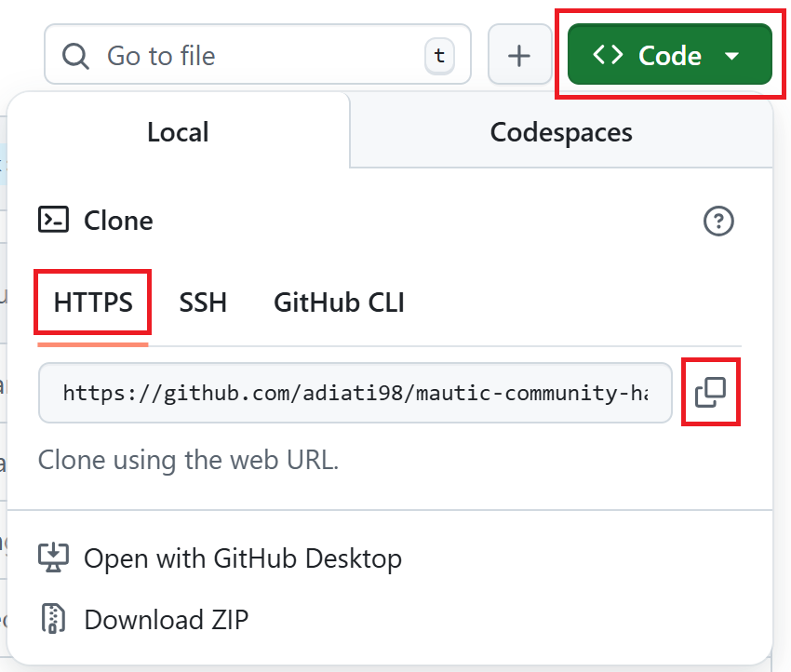Click the GitHub Desktop download icon
791x672 pixels.
[53, 558]
